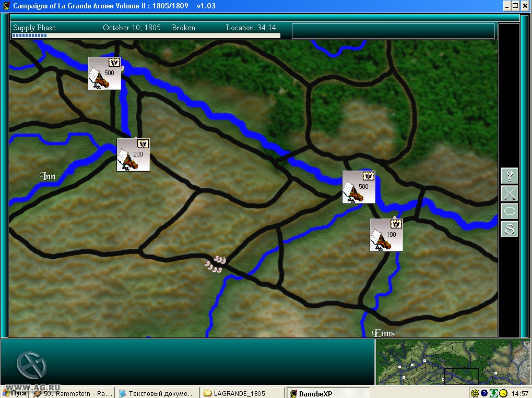This screenshot has width=532, height=398.
Task: Select the 500 depot nearest the 200 depot
Action: click(x=104, y=73)
